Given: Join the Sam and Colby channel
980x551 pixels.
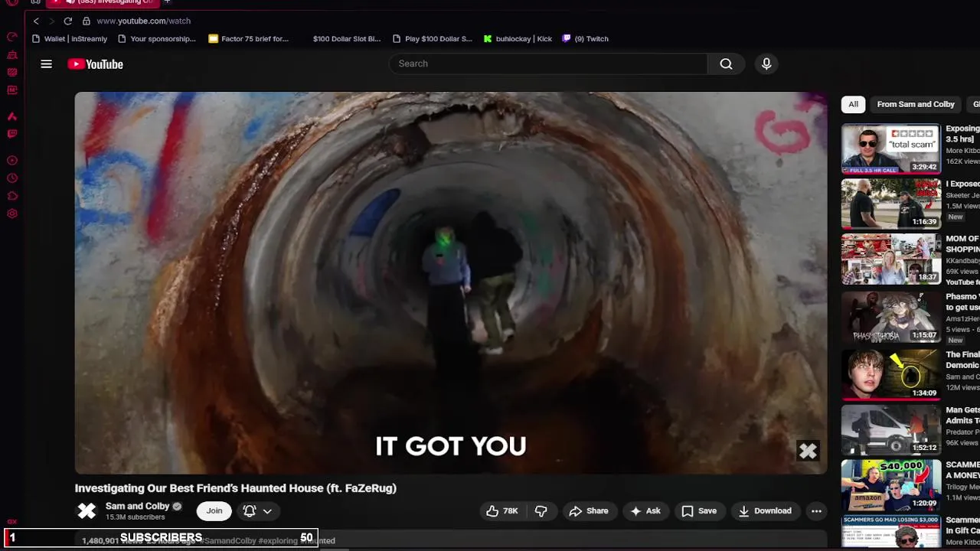Looking at the screenshot, I should (214, 511).
